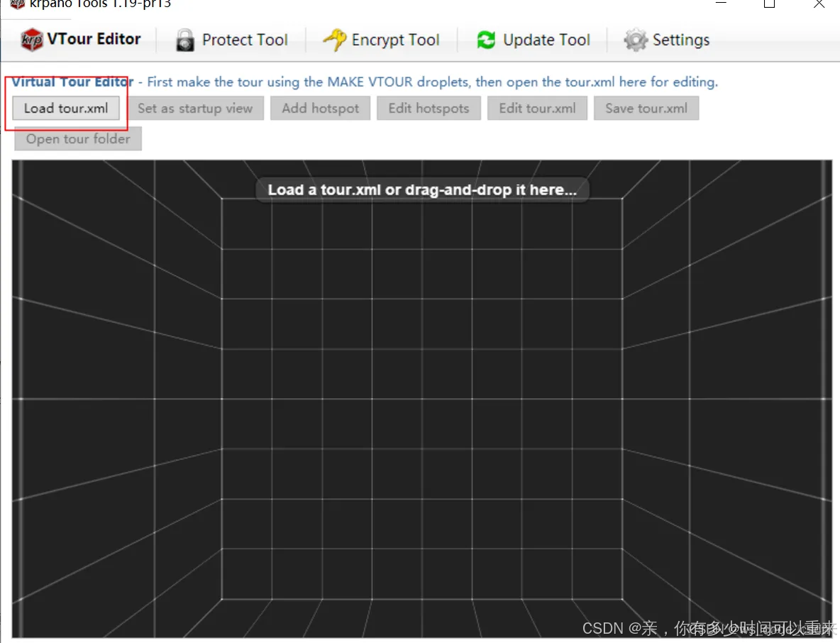Click Set as startup view button
Image resolution: width=840 pixels, height=643 pixels.
195,109
